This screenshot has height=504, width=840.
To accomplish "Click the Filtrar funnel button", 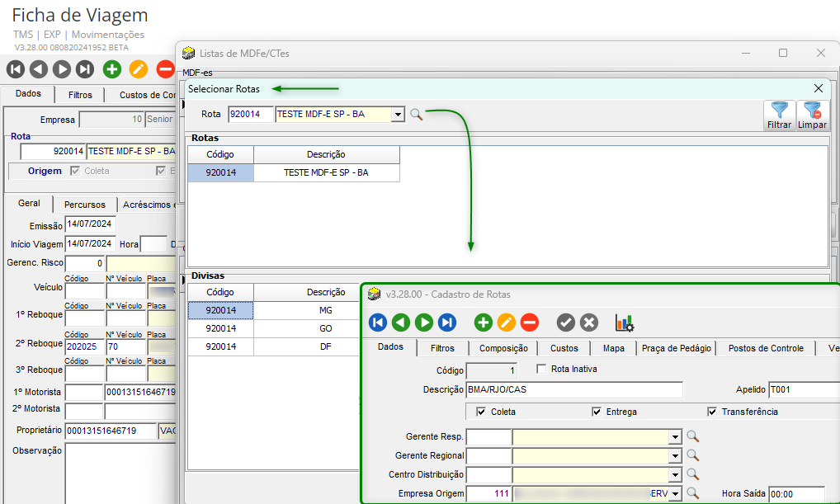I will tap(779, 115).
